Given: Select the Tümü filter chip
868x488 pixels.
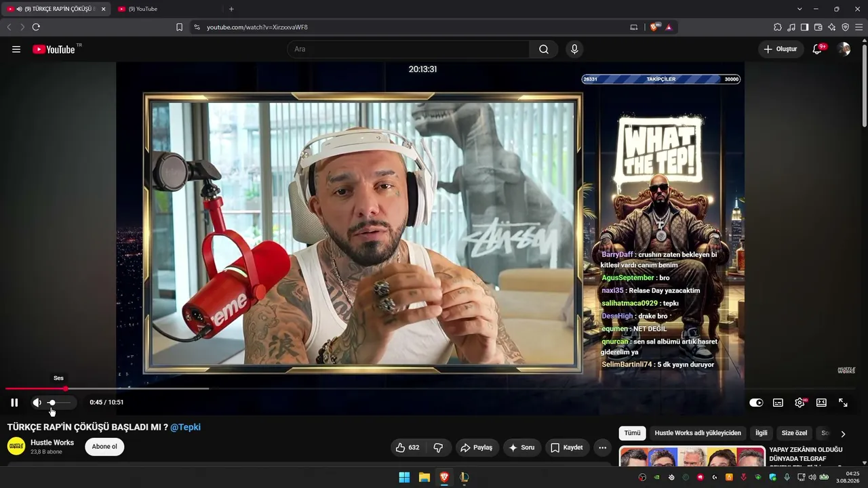Looking at the screenshot, I should point(632,433).
